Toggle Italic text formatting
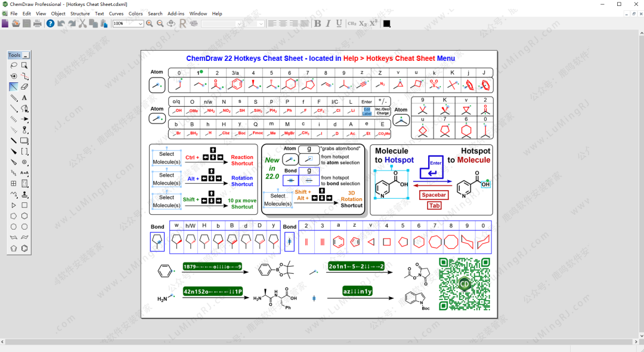The width and height of the screenshot is (644, 352). click(x=328, y=23)
